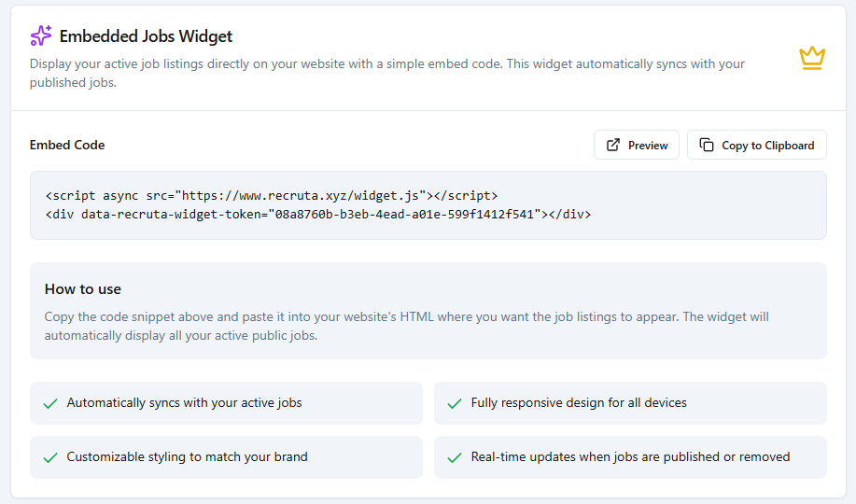Screen dimensions: 856x504
Task: Click 'Fully responsive design for all devices'
Action: pyautogui.click(x=579, y=402)
